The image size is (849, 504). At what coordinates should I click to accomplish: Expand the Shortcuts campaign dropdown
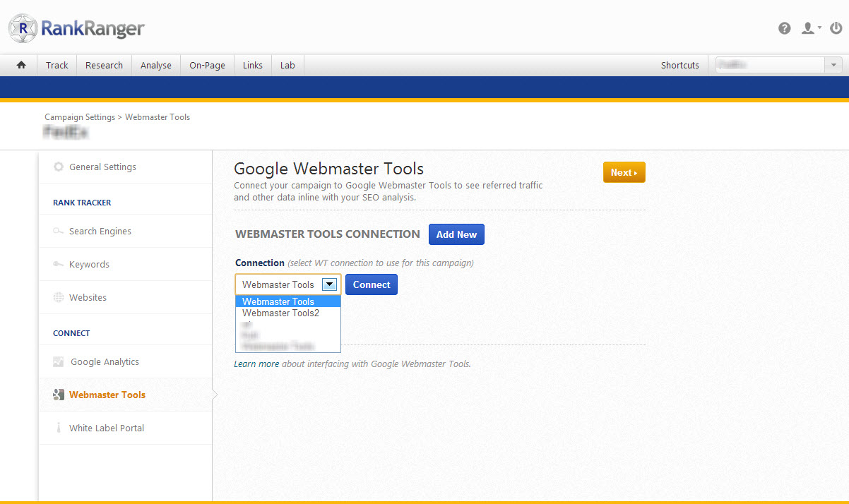833,65
